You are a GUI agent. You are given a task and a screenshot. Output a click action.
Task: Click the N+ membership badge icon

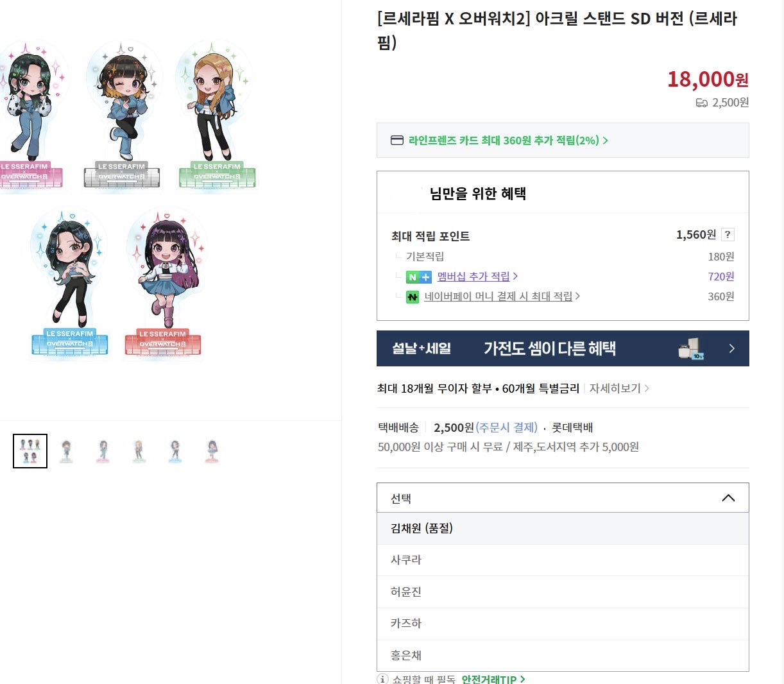pos(419,277)
